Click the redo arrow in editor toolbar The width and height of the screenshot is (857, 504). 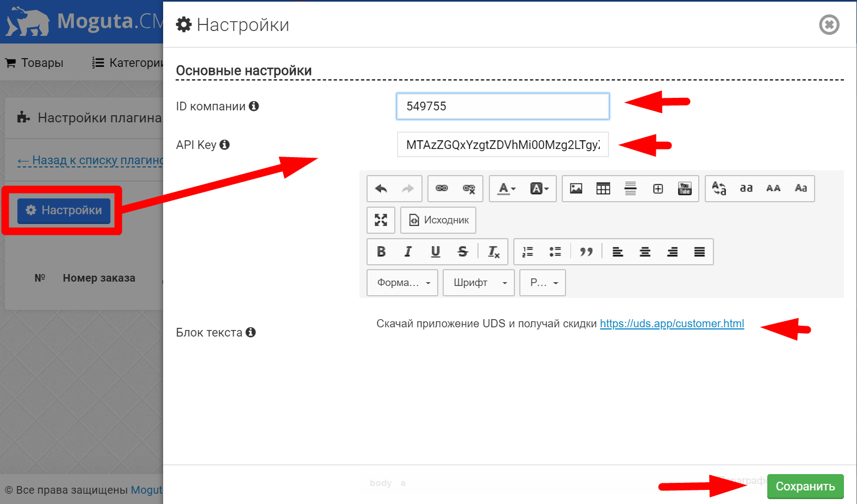tap(408, 189)
